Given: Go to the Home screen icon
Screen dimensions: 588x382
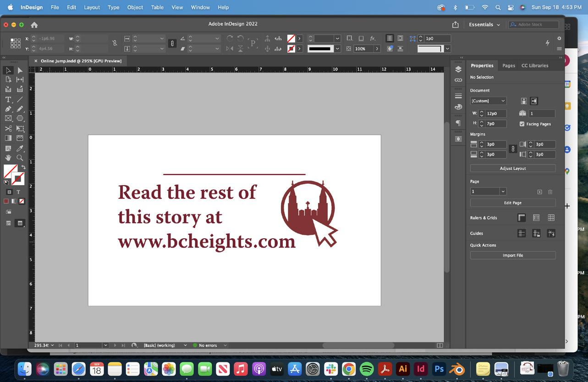Looking at the screenshot, I should (34, 25).
